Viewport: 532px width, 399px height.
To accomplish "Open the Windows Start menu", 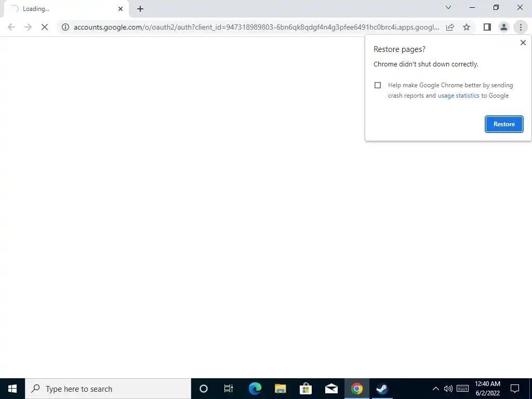I will point(12,389).
